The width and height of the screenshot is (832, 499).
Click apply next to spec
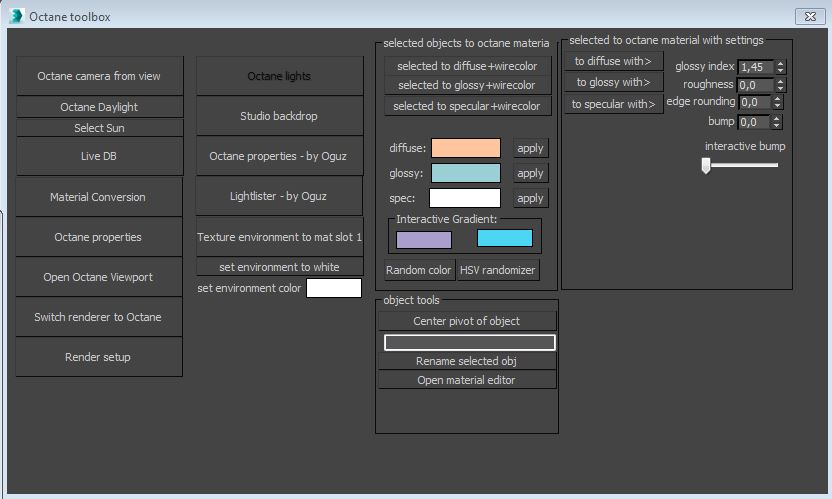tap(531, 198)
